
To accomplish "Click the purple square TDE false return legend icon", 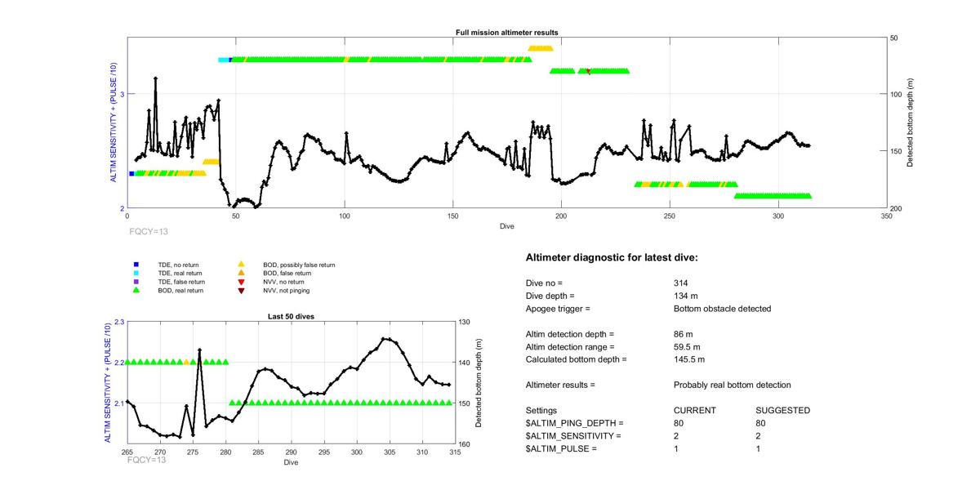I will point(136,282).
